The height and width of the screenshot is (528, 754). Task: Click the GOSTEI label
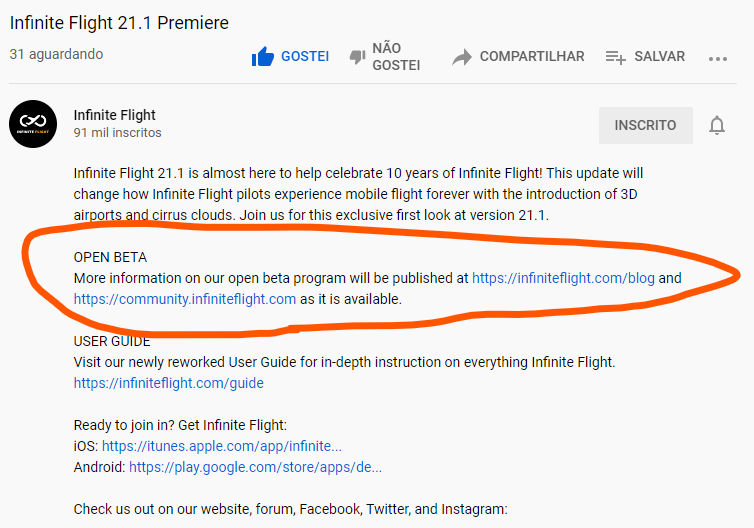point(305,57)
